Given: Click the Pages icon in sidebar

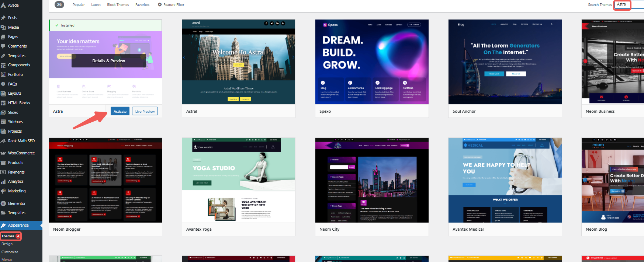Looking at the screenshot, I should pos(3,37).
